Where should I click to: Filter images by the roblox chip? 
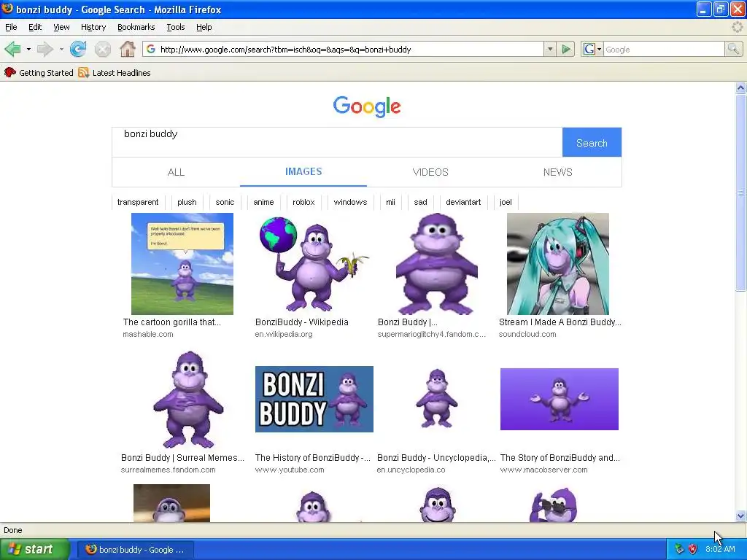point(303,202)
